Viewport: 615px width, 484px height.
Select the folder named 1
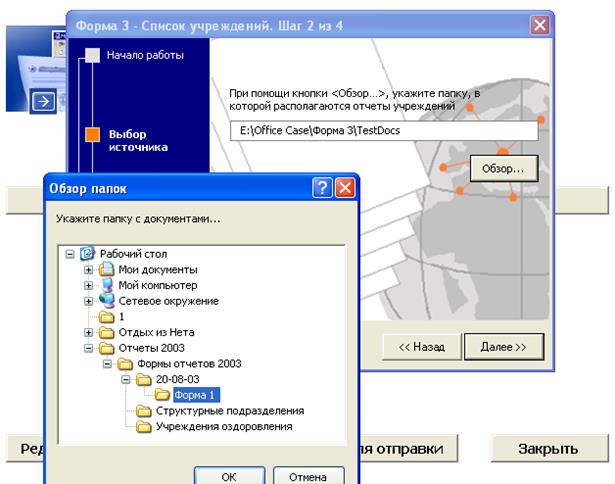click(122, 317)
